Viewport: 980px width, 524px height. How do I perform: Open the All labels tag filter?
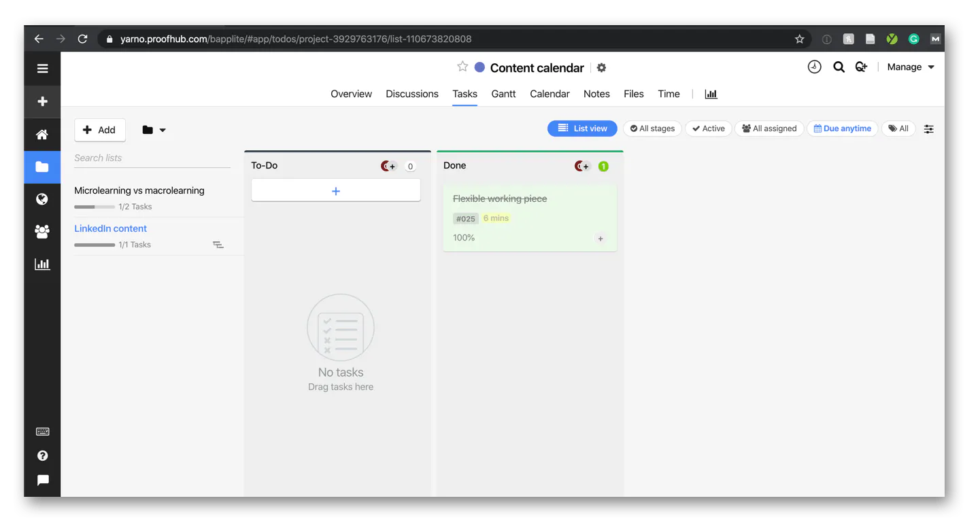[x=898, y=128]
